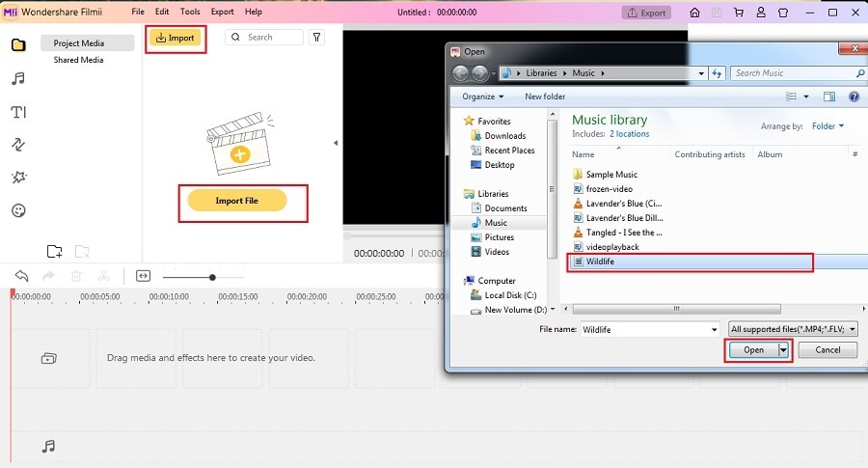Select the Shared Media tab
Image resolution: width=868 pixels, height=468 pixels.
[x=78, y=59]
